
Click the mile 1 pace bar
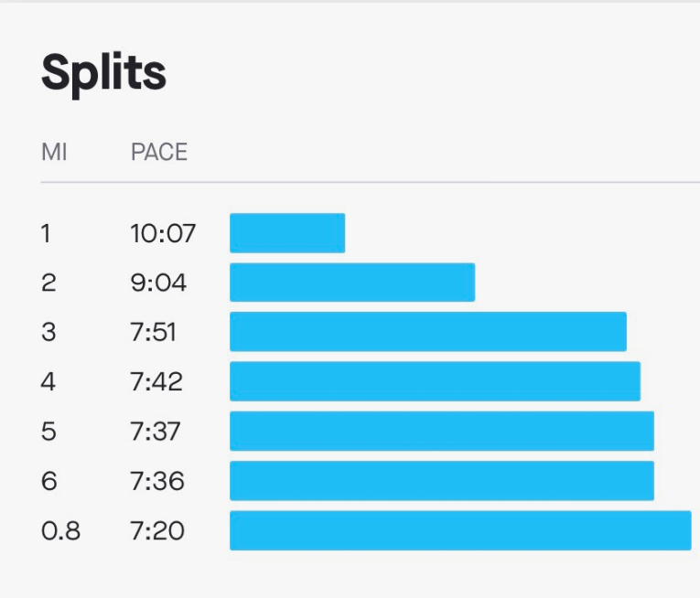[x=287, y=233]
